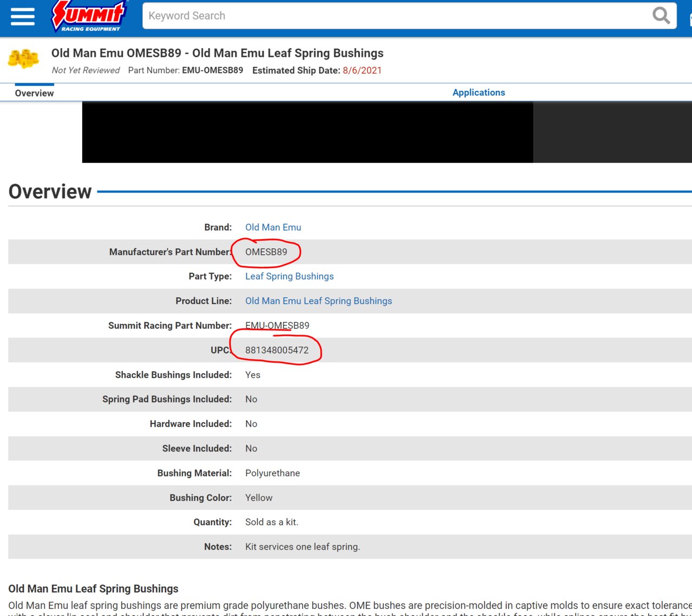Screen dimensions: 692x616
Task: Click the 'Estimated Ship Date:' label
Action: (x=296, y=70)
